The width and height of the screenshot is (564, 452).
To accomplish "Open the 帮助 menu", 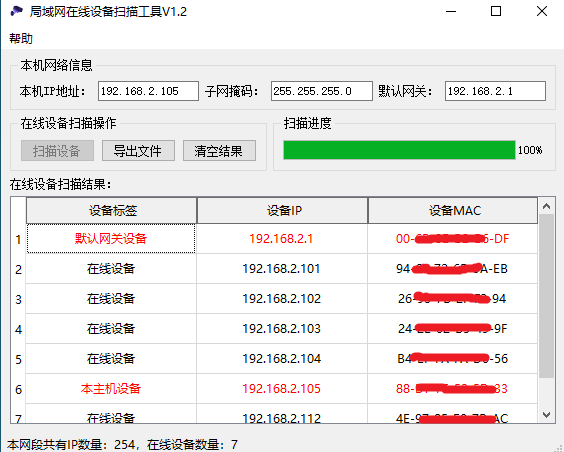I will click(x=21, y=38).
